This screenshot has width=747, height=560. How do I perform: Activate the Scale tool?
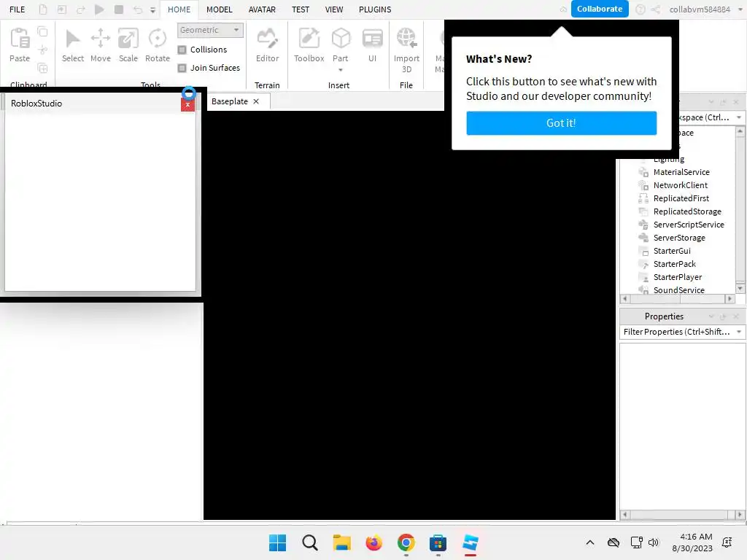click(128, 45)
